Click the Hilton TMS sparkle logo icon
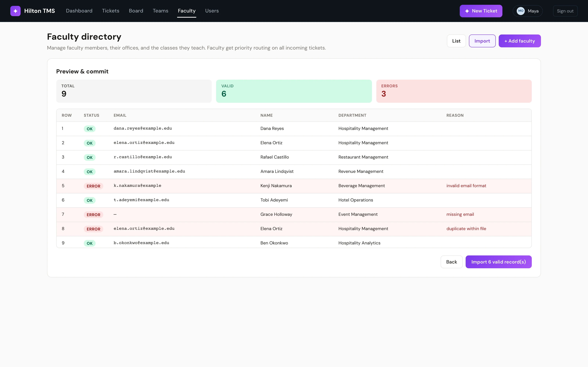This screenshot has height=367, width=588. pyautogui.click(x=15, y=11)
